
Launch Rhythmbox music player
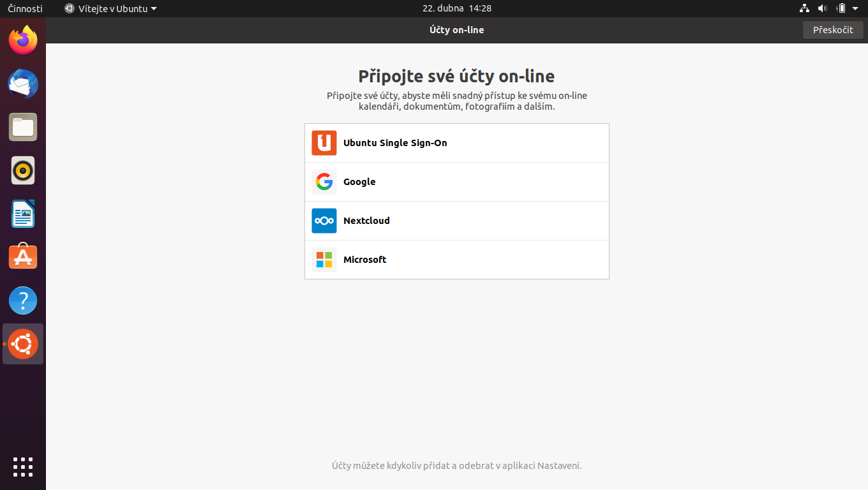pyautogui.click(x=23, y=170)
